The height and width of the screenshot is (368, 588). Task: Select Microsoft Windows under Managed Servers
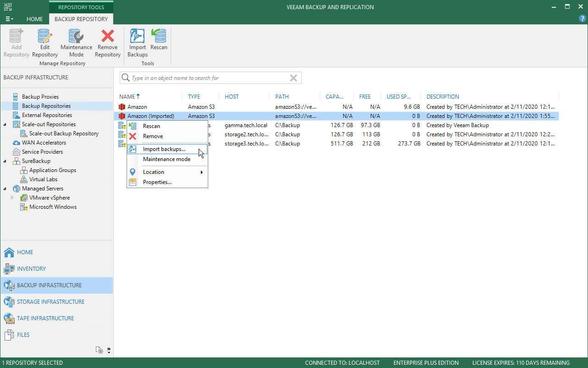53,207
